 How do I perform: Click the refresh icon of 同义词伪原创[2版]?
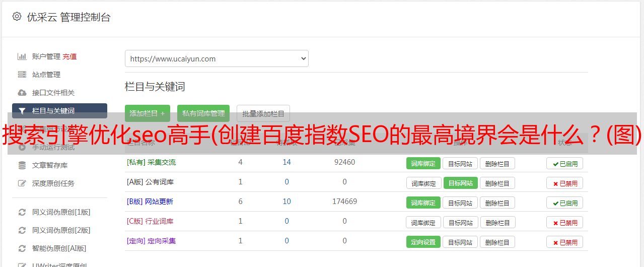pyautogui.click(x=22, y=230)
